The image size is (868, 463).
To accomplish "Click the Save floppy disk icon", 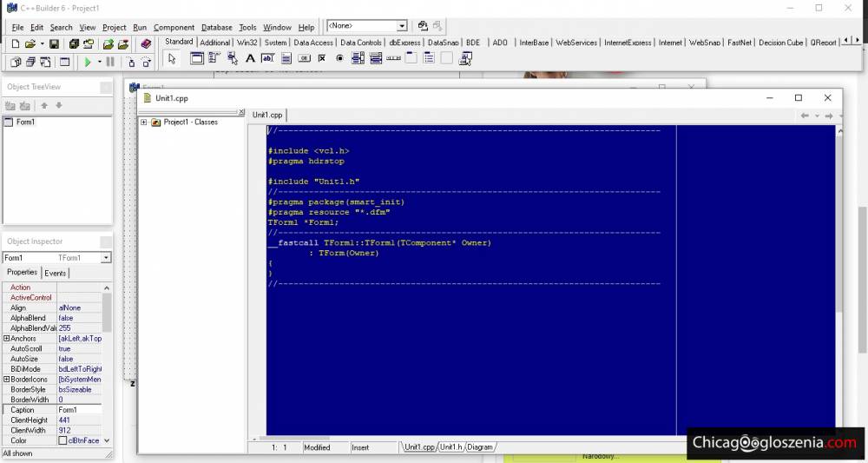I will (54, 43).
